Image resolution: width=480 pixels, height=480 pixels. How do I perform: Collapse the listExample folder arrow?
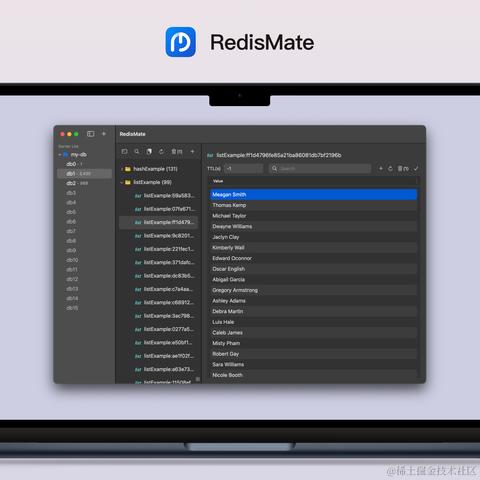[x=122, y=182]
